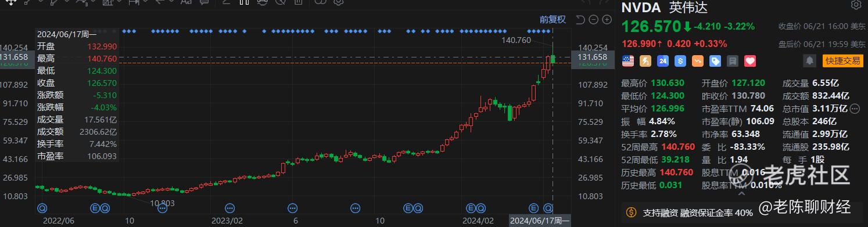Click the gray note icon

[x=732, y=60]
